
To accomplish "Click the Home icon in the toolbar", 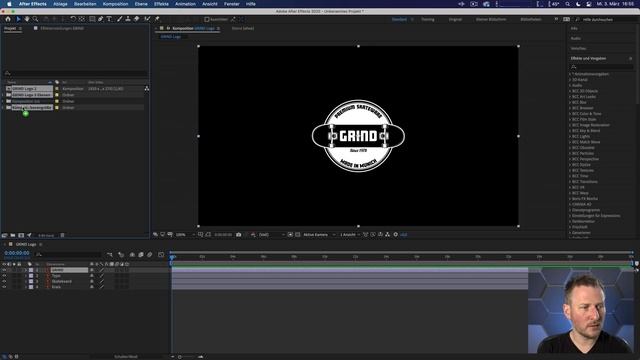I will coord(8,19).
